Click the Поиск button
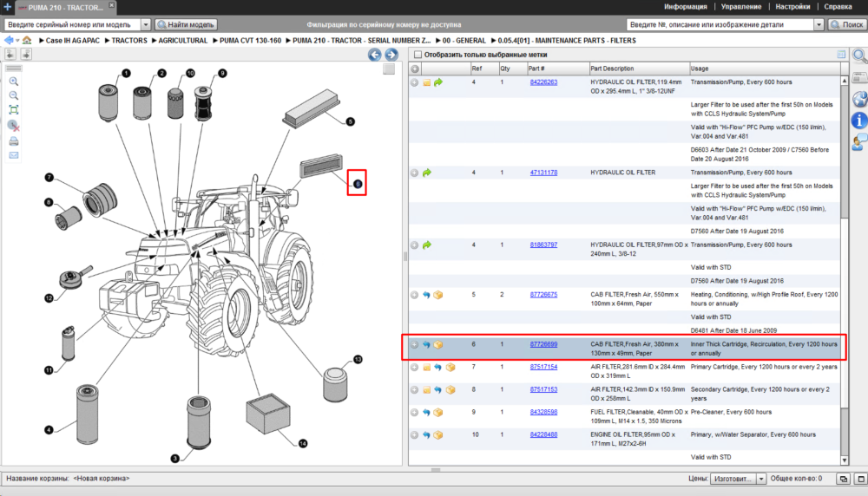This screenshot has height=496, width=868. click(x=847, y=25)
